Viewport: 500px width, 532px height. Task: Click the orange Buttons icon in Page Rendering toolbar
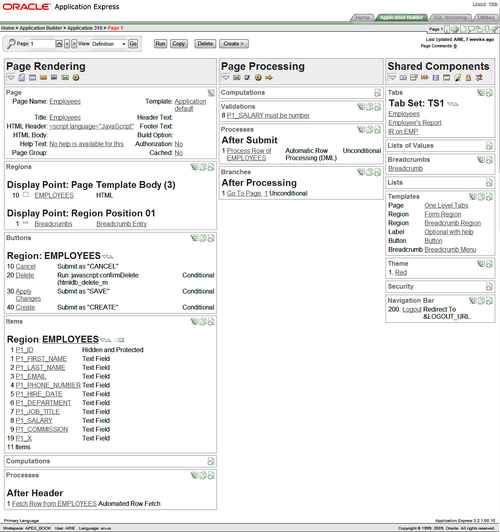click(x=43, y=78)
